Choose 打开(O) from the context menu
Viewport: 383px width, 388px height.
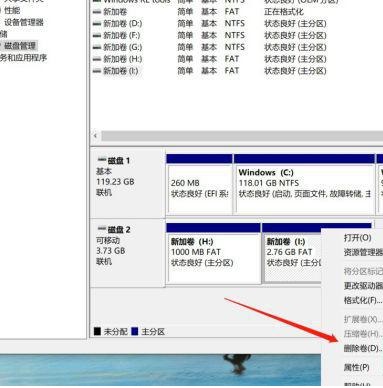[357, 238]
